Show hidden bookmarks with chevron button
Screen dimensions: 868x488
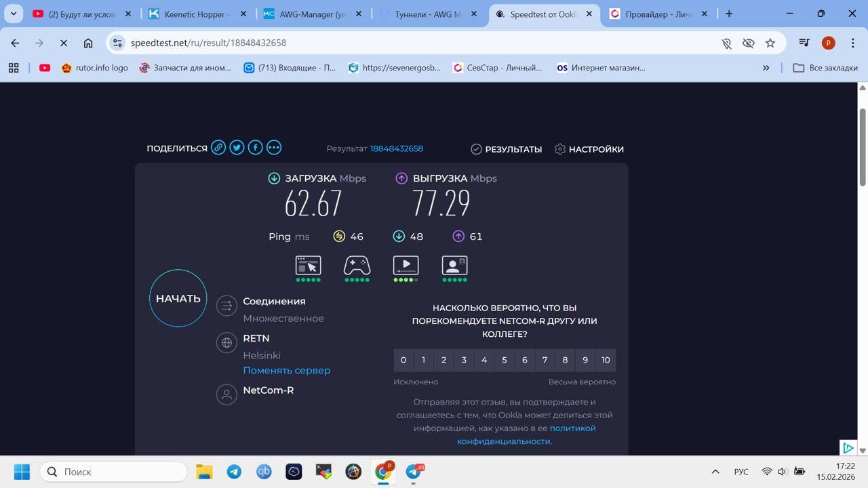click(x=766, y=68)
